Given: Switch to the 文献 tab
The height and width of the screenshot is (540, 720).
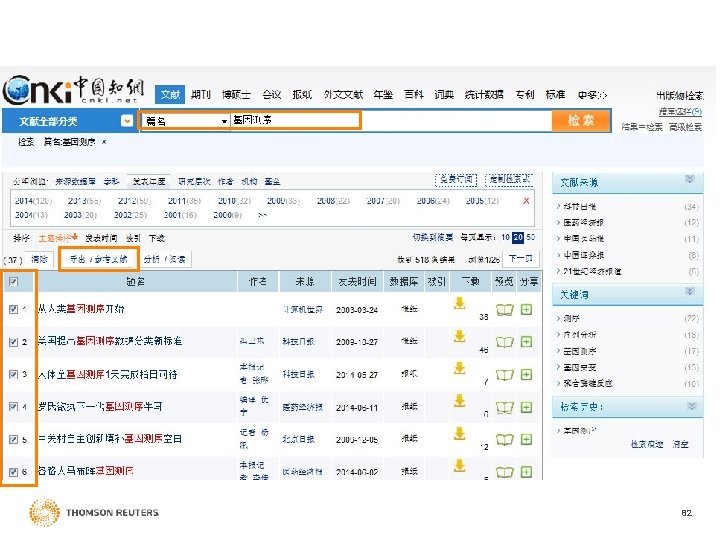Looking at the screenshot, I should point(170,95).
